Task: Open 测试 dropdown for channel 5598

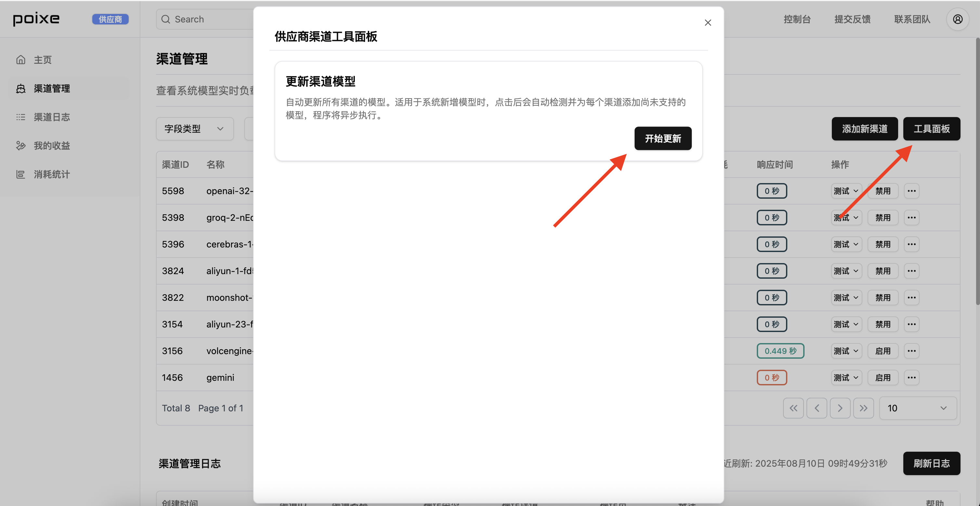Action: point(846,191)
